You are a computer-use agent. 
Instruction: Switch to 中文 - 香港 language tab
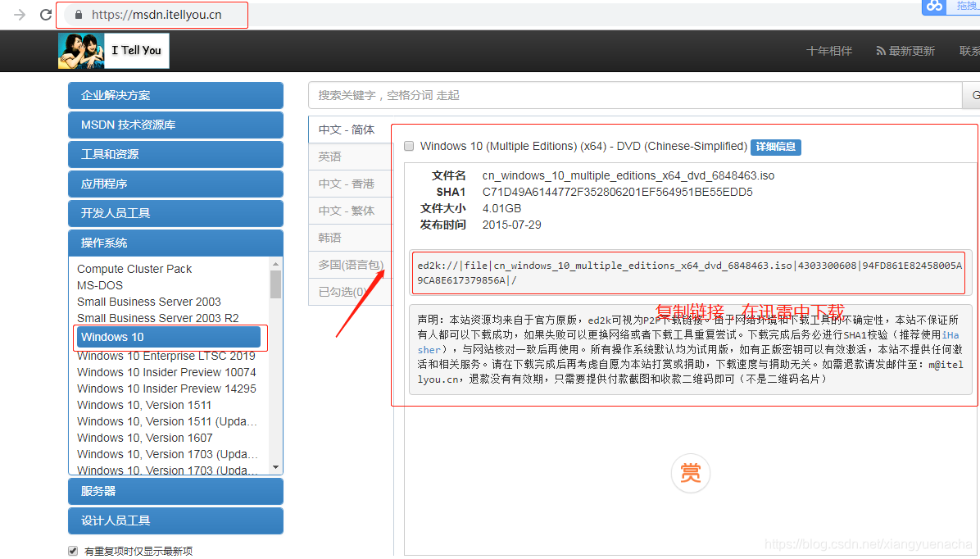[350, 184]
